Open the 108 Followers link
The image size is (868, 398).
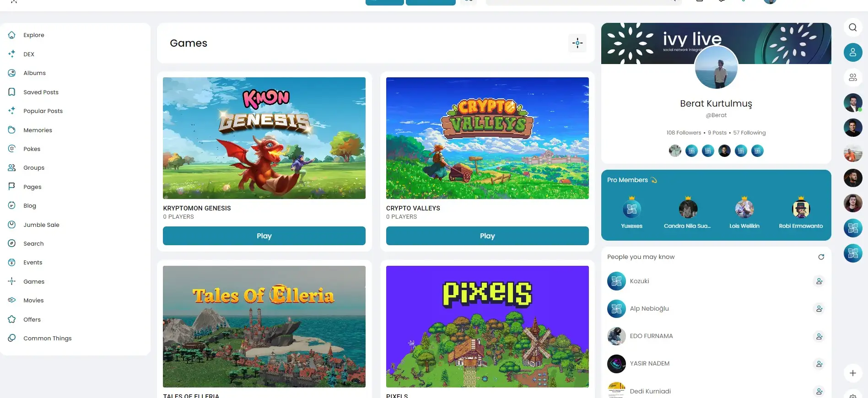click(x=684, y=133)
